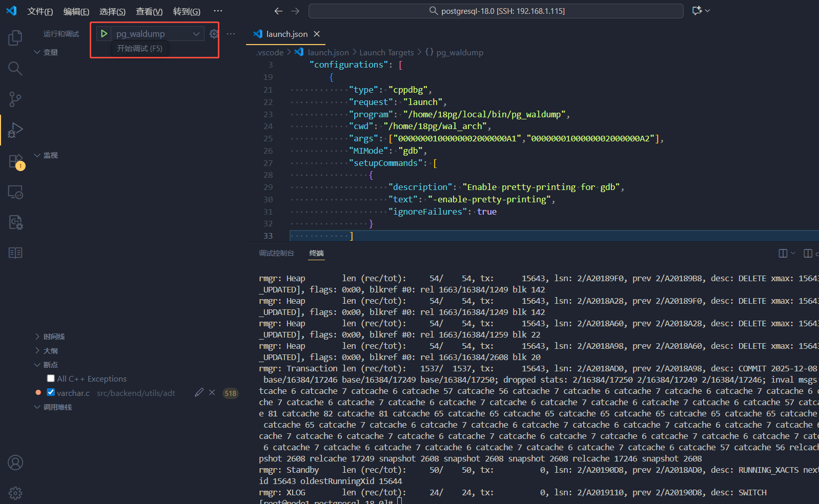Open the Explorer view in activity bar
Screen dimensions: 819x504
click(15, 37)
